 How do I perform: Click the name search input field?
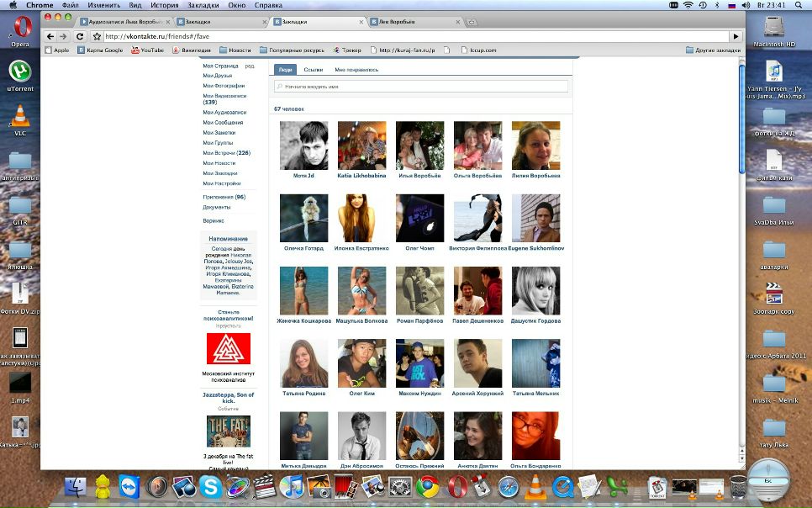(x=421, y=86)
